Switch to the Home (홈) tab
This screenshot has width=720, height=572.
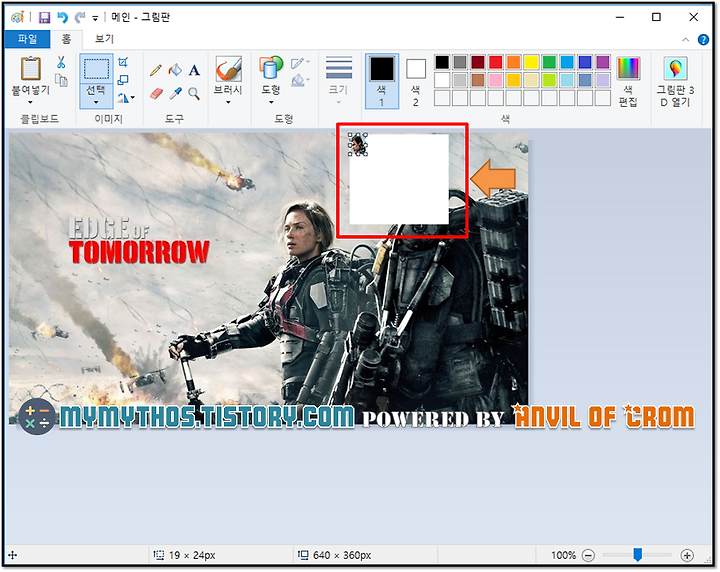(x=67, y=39)
